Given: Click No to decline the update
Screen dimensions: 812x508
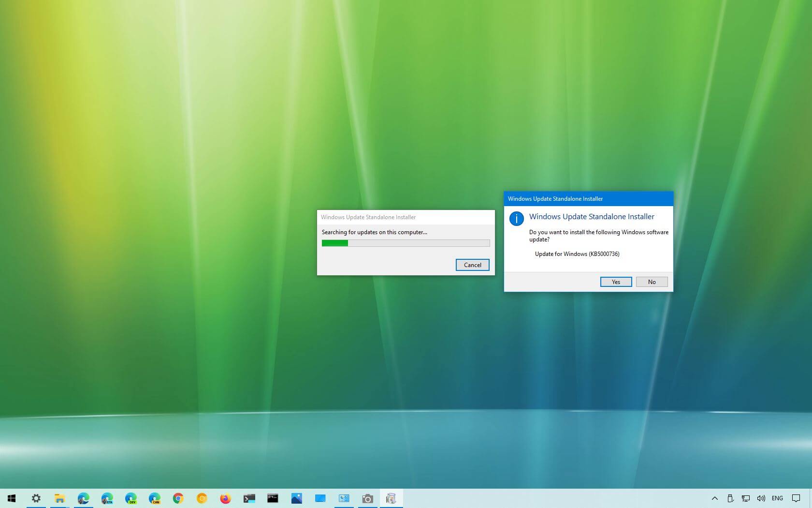Looking at the screenshot, I should tap(652, 282).
